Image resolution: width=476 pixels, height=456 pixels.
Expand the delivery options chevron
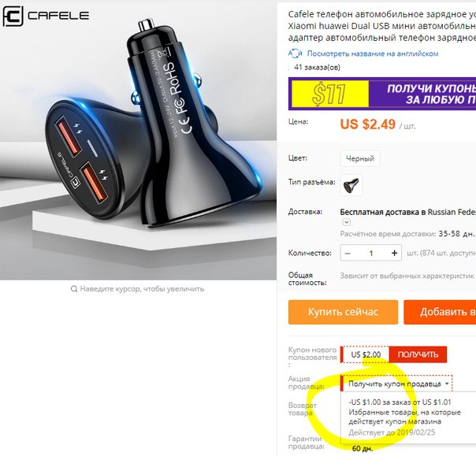pyautogui.click(x=347, y=222)
